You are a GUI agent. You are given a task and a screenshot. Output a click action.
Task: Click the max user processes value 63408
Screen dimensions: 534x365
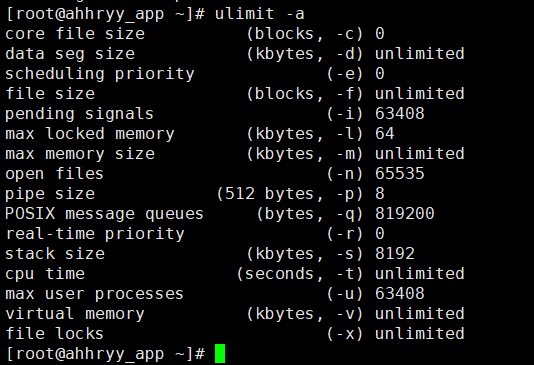(x=400, y=294)
